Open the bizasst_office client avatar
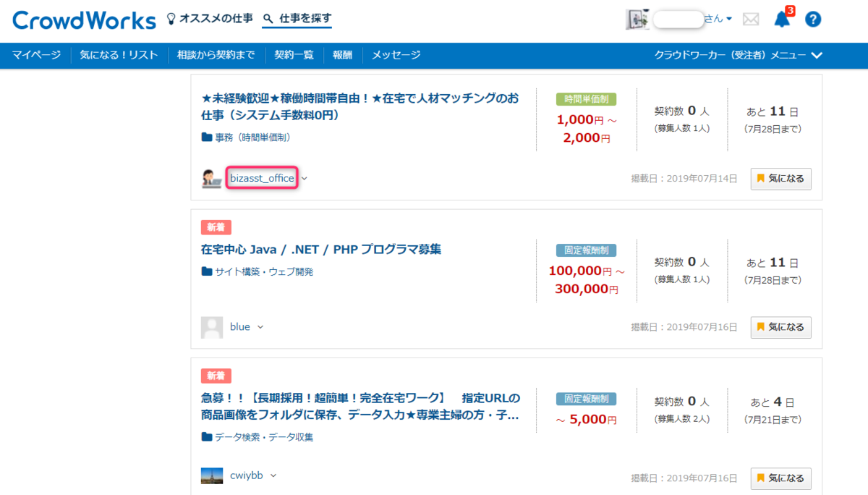The height and width of the screenshot is (495, 868). coord(212,178)
